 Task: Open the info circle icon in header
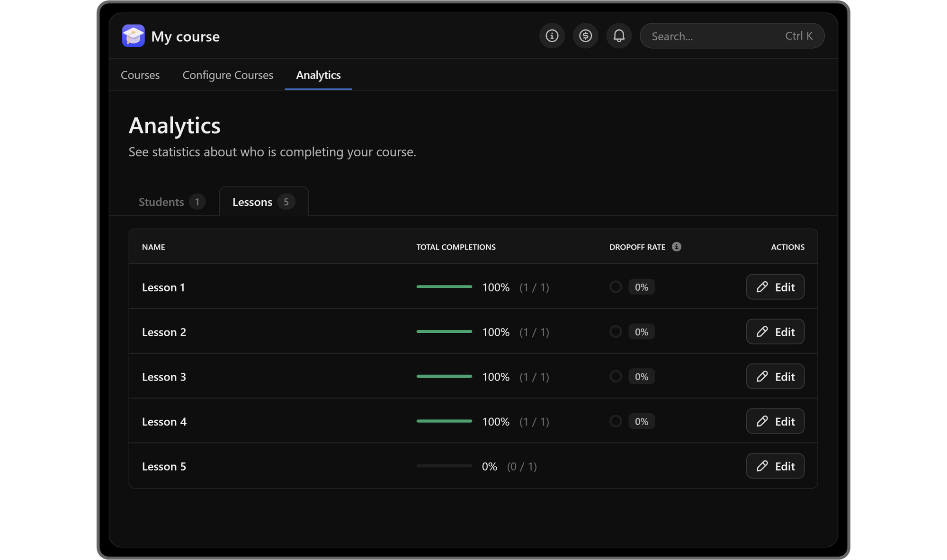(x=552, y=36)
